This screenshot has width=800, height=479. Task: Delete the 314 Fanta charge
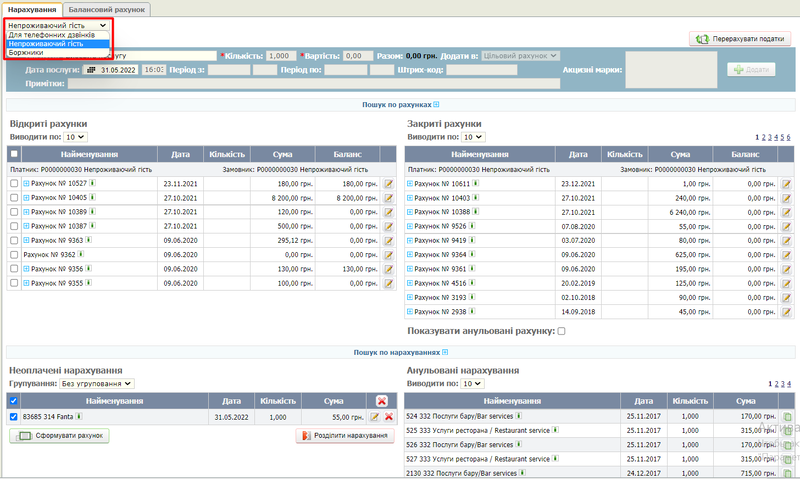pos(389,417)
